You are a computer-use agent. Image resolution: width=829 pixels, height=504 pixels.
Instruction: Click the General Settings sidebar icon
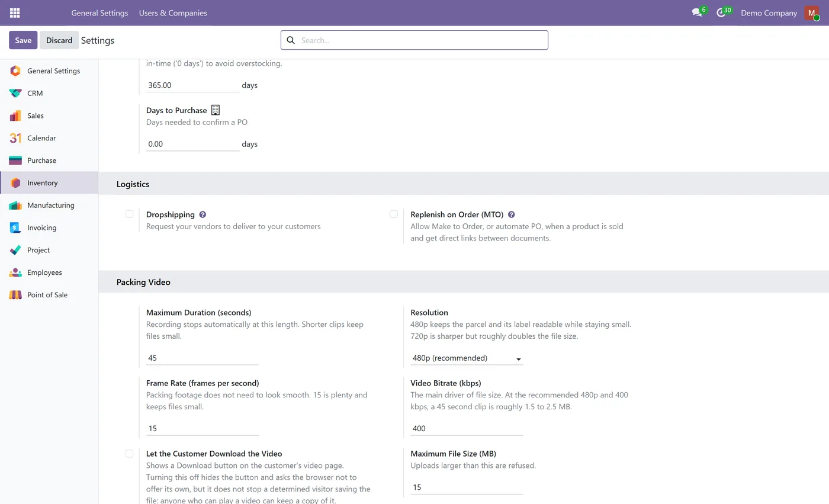pyautogui.click(x=15, y=71)
